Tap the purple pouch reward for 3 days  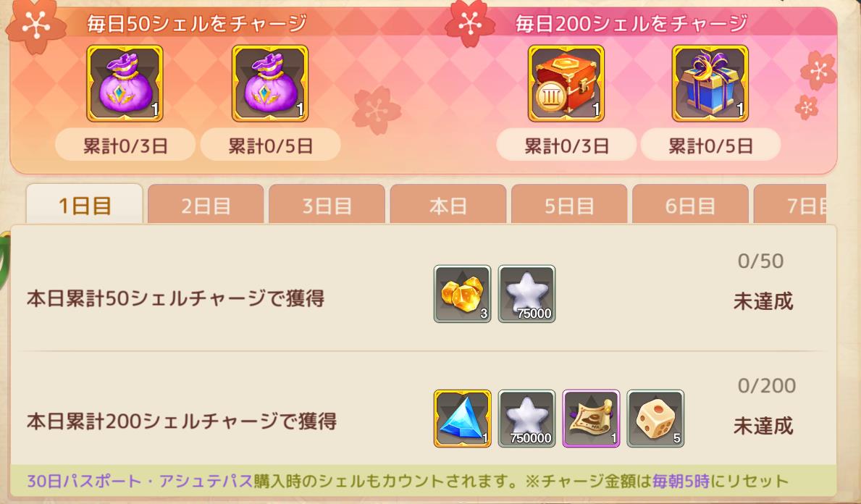[125, 83]
